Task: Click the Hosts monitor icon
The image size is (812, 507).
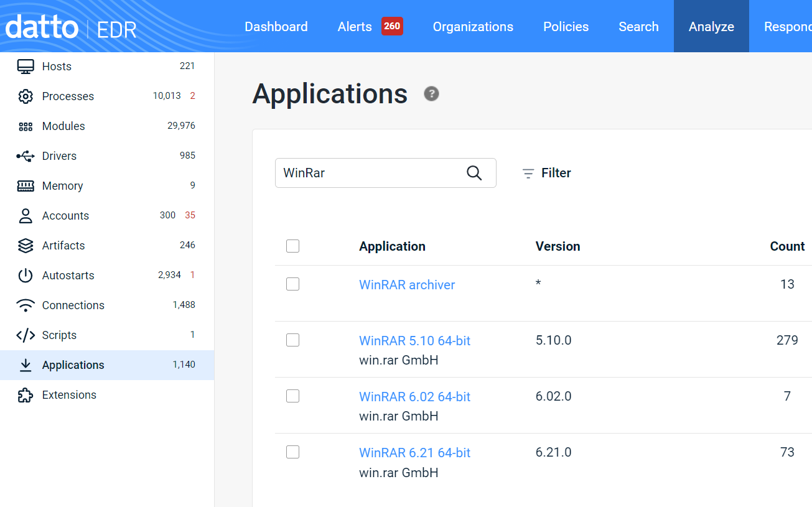Action: tap(26, 67)
